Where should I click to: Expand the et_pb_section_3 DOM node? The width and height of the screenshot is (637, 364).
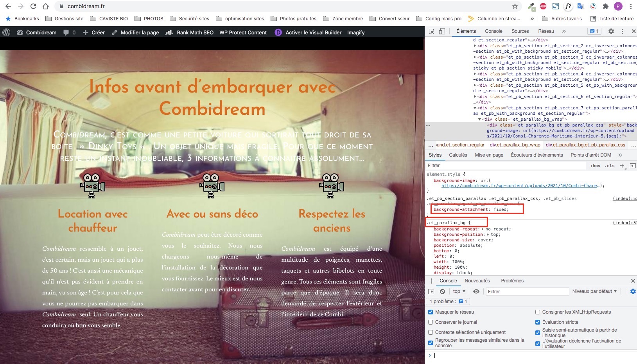click(x=475, y=57)
